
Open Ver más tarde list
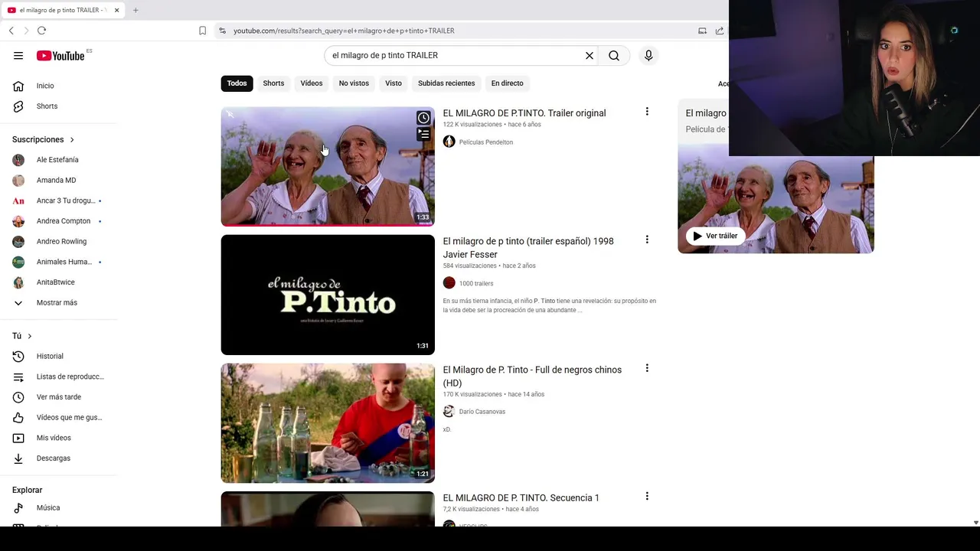tap(58, 397)
